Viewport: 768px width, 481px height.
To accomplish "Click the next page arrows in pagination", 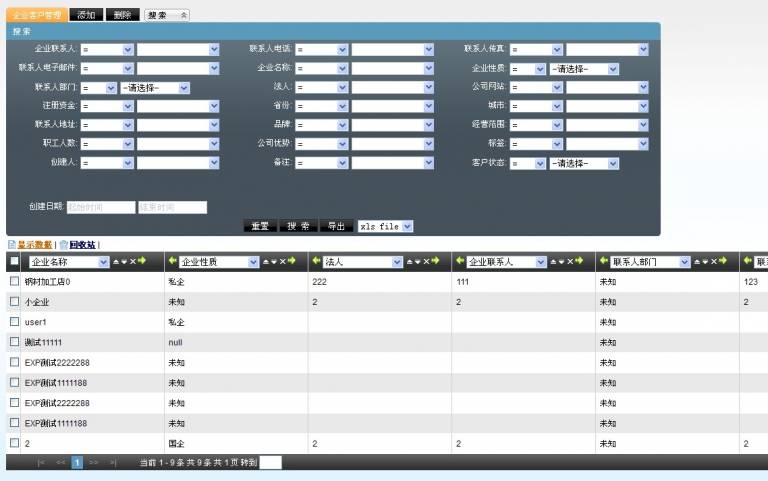I will coord(94,463).
